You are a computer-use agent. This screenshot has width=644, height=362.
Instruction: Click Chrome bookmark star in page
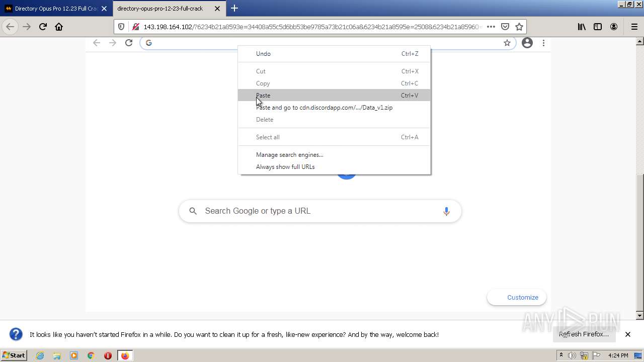(x=507, y=43)
